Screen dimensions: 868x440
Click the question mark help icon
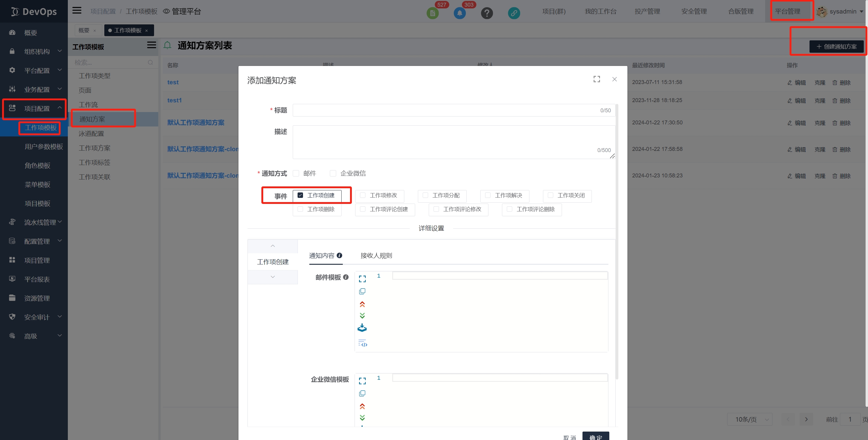pyautogui.click(x=487, y=13)
